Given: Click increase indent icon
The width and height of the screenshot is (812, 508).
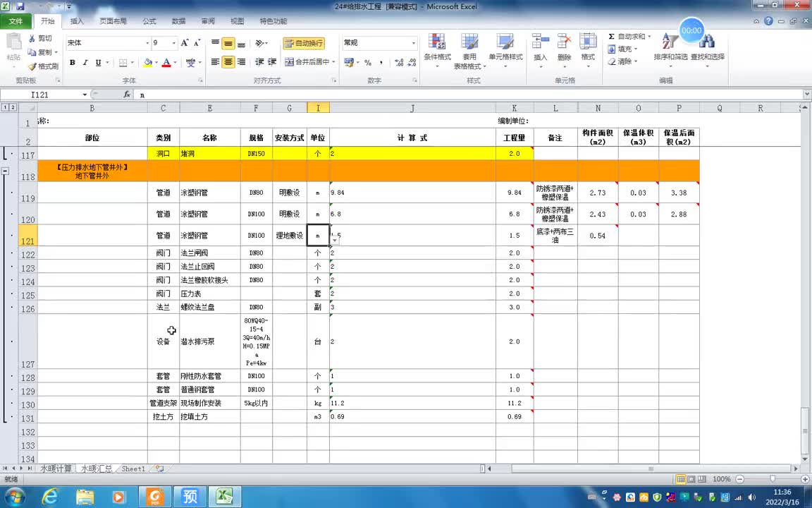Looking at the screenshot, I should click(272, 62).
